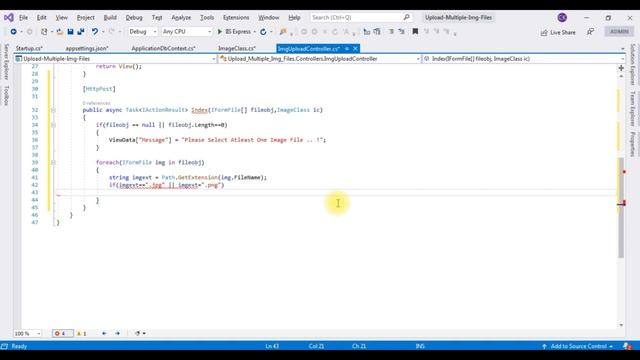This screenshot has width=640, height=360.
Task: Open the Window menu
Action: point(269,18)
